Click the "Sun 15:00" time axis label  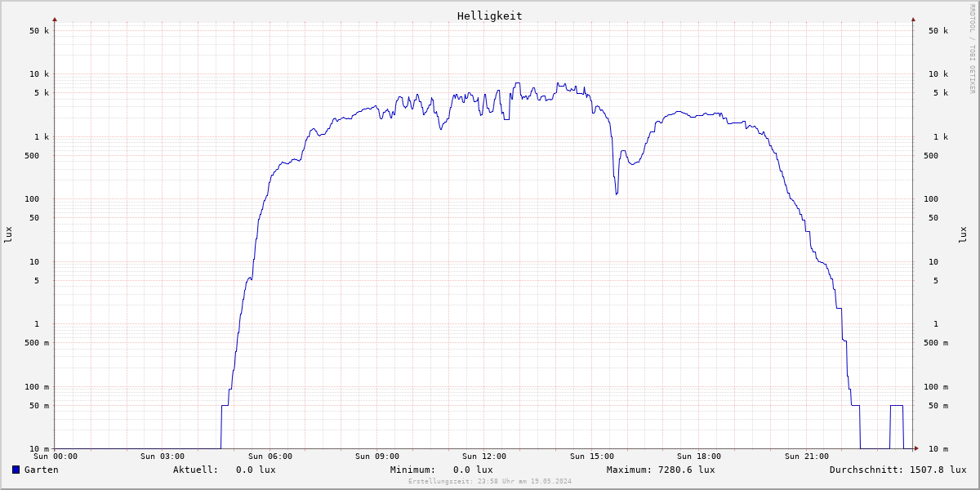click(592, 457)
